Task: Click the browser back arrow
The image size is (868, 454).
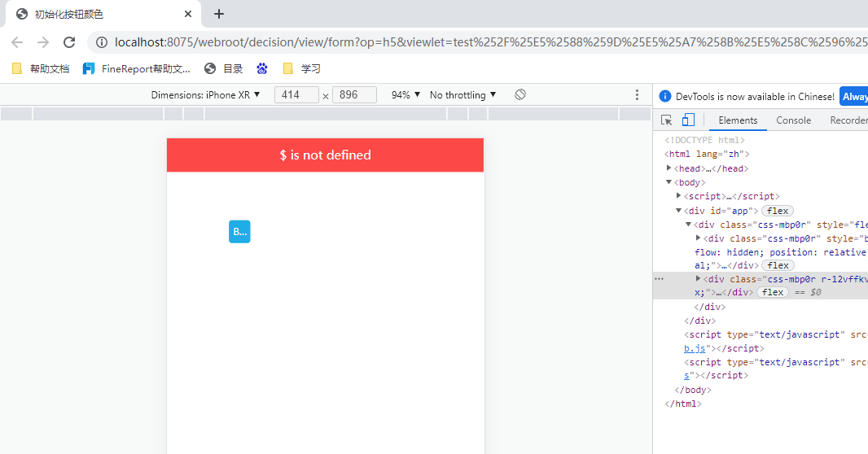Action: pos(17,42)
